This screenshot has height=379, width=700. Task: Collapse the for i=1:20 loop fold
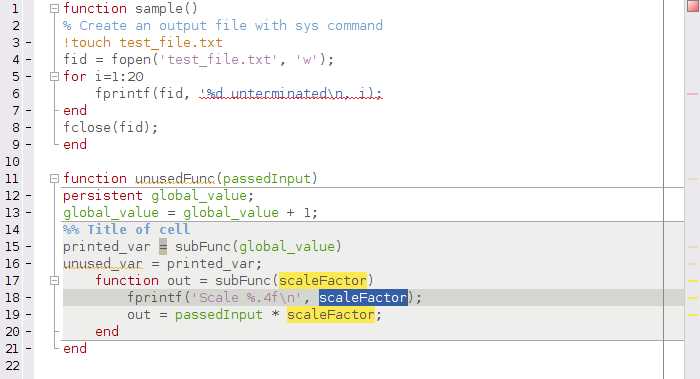54,76
